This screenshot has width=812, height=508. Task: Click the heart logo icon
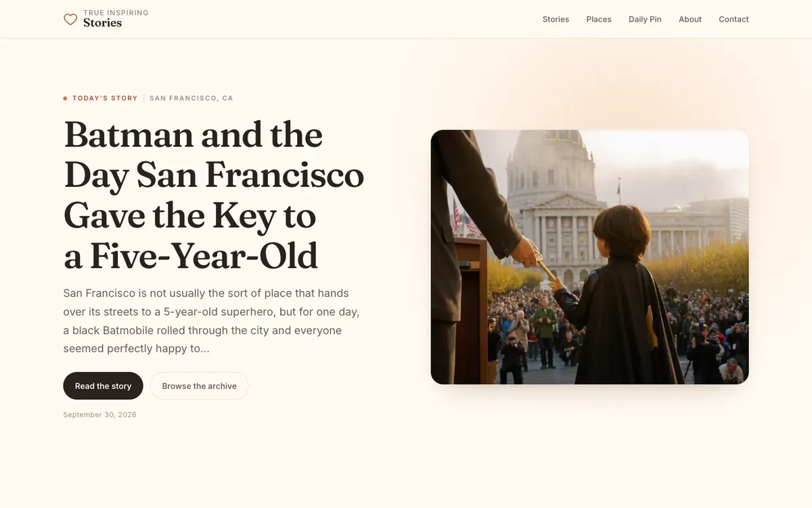[70, 19]
